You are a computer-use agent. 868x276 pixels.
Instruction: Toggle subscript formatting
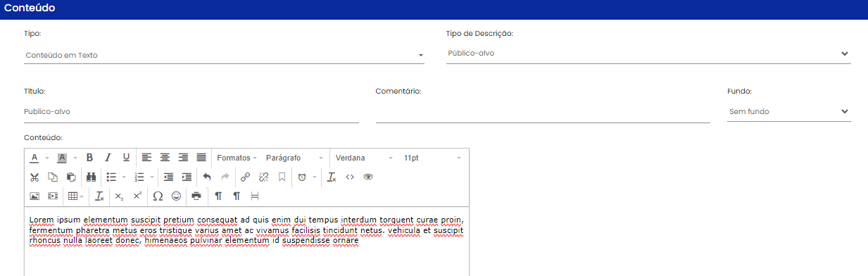119,196
